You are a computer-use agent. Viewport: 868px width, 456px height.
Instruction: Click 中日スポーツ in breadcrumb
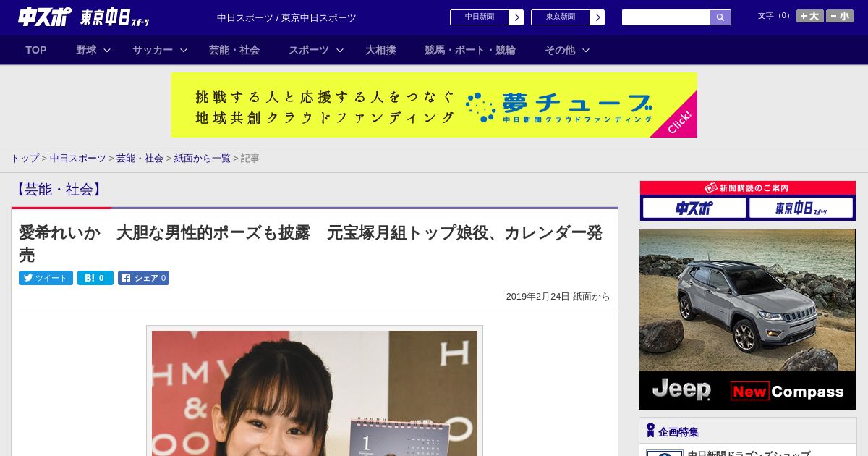click(77, 159)
